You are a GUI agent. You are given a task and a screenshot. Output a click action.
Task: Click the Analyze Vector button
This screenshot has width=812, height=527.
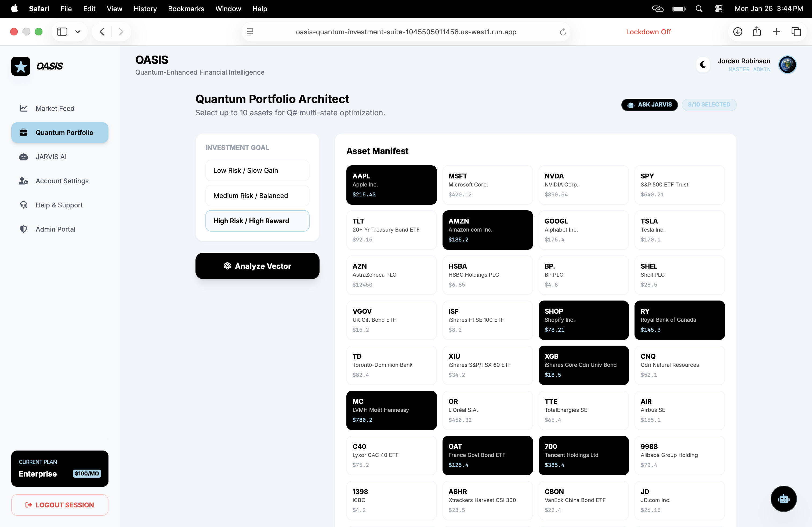click(257, 266)
